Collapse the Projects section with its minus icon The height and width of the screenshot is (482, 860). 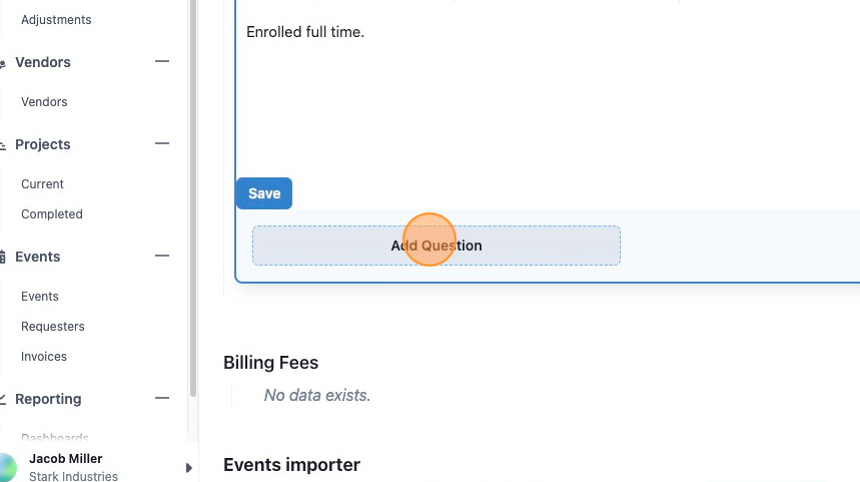162,144
